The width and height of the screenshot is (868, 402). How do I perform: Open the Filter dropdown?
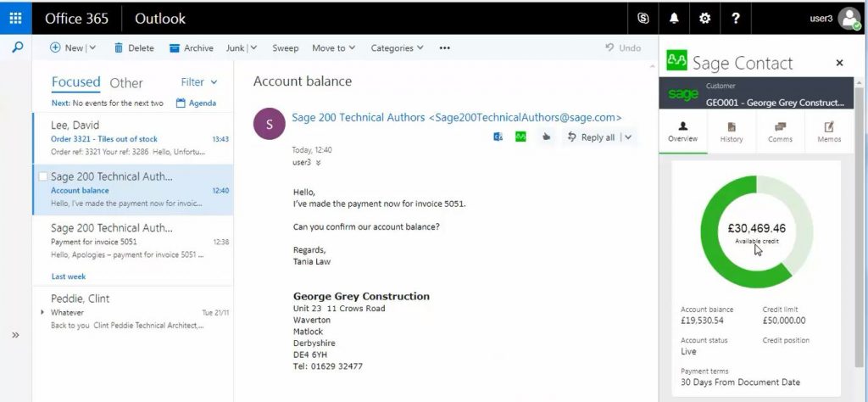coord(198,82)
